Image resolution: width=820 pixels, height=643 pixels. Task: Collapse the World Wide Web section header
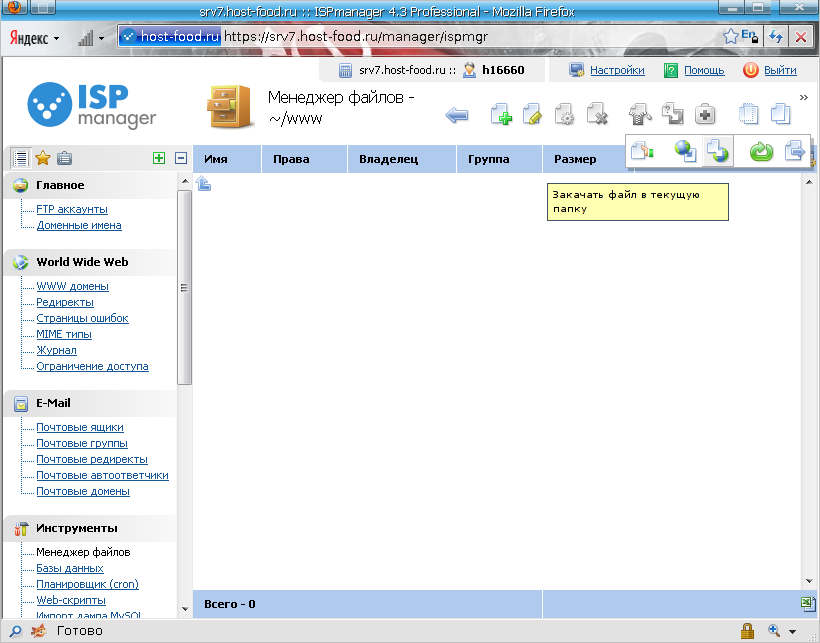click(82, 262)
